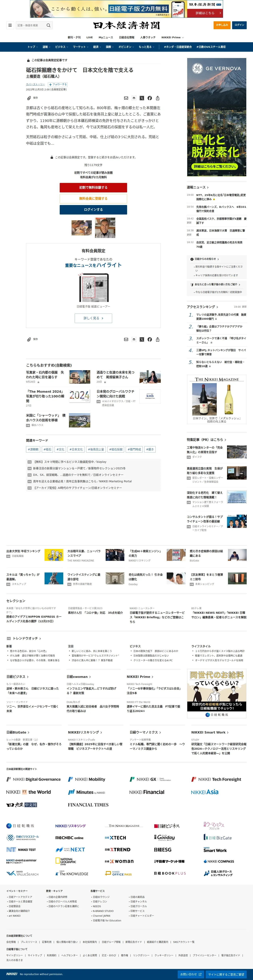Open the アクセスランキング sidebar heading
The image size is (253, 980).
click(x=203, y=307)
